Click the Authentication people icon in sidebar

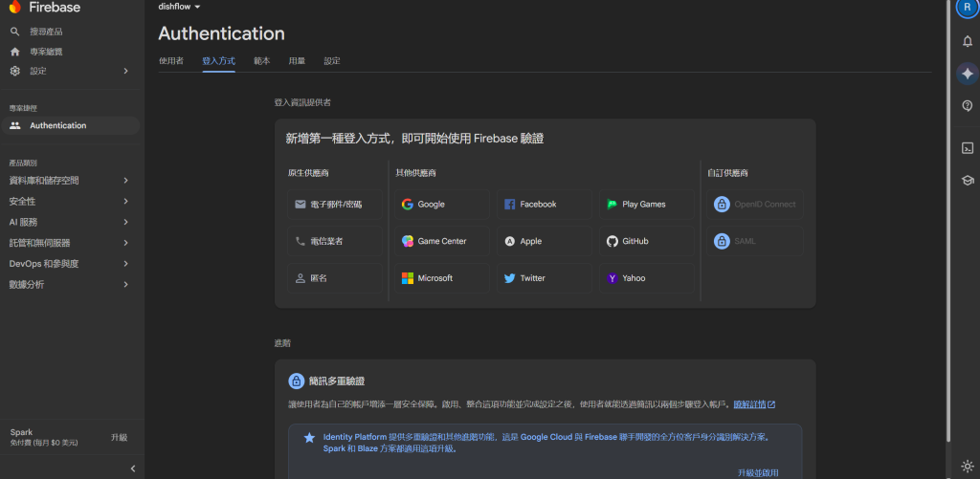point(15,125)
